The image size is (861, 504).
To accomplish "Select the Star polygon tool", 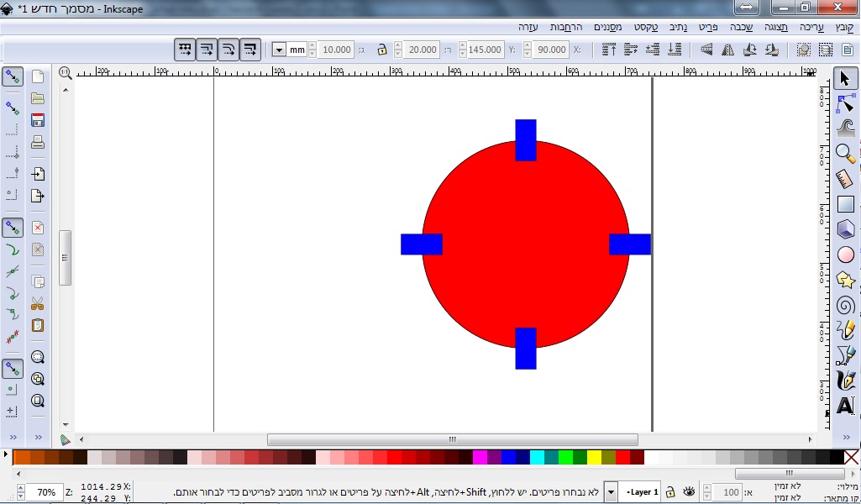I will coord(846,280).
